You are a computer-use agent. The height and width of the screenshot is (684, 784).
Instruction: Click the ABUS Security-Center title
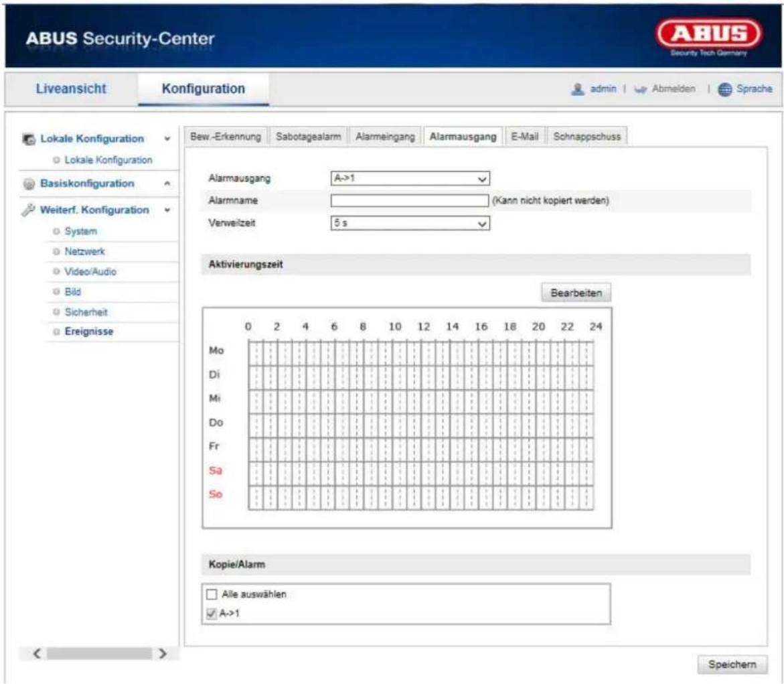(120, 39)
